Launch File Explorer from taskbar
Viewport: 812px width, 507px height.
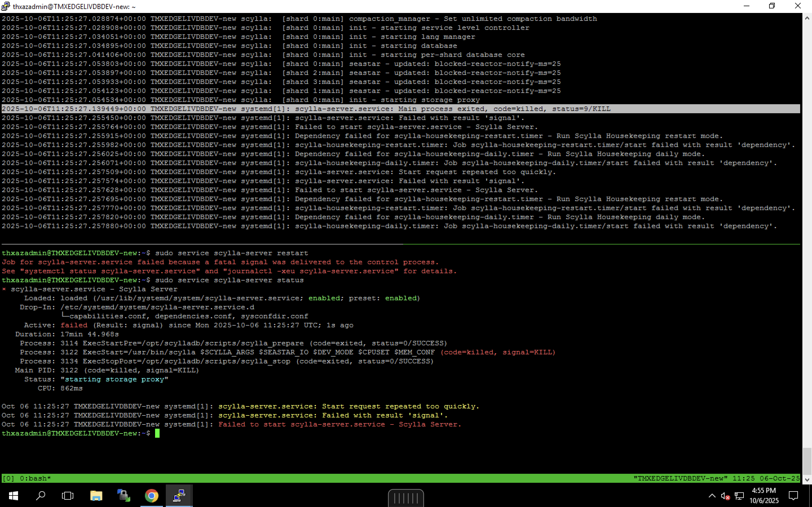point(96,496)
